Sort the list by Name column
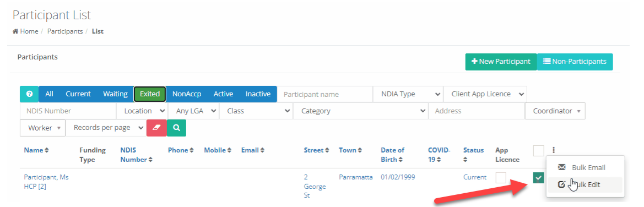 tap(36, 150)
